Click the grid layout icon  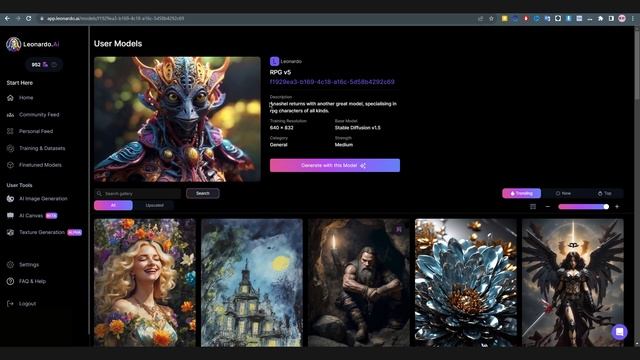click(x=533, y=207)
